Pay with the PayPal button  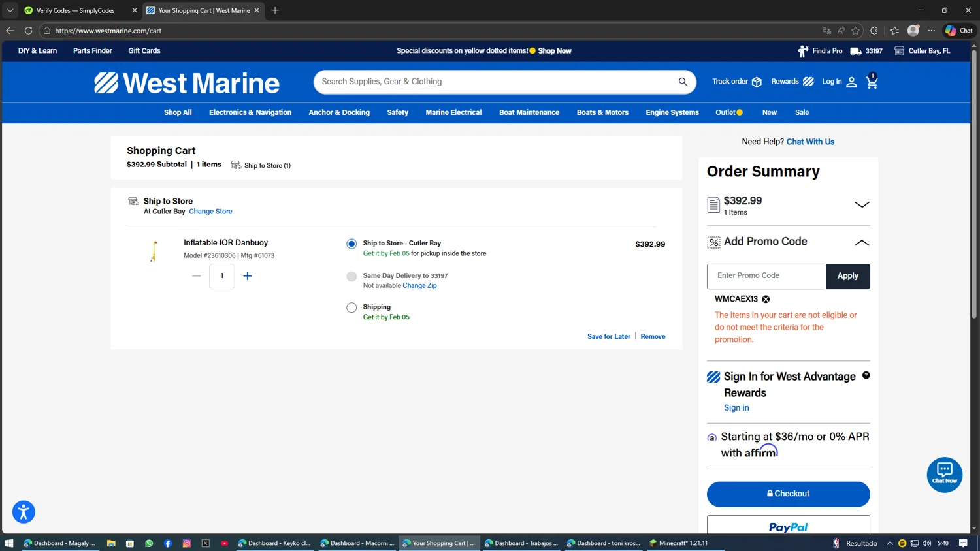pos(788,526)
